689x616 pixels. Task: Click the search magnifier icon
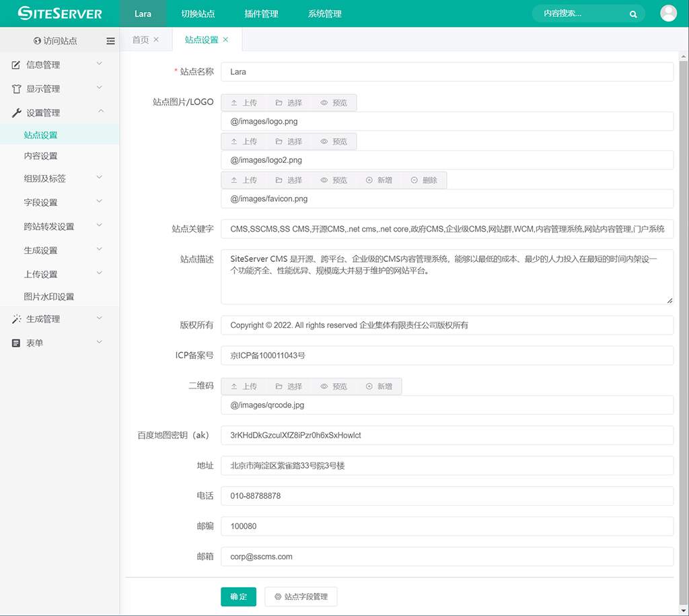pyautogui.click(x=633, y=13)
